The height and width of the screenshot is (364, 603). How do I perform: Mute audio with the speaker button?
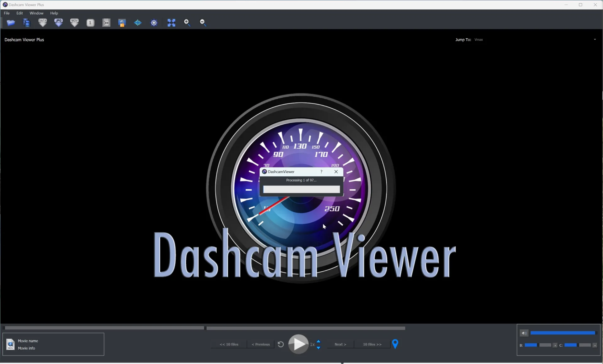(x=524, y=333)
